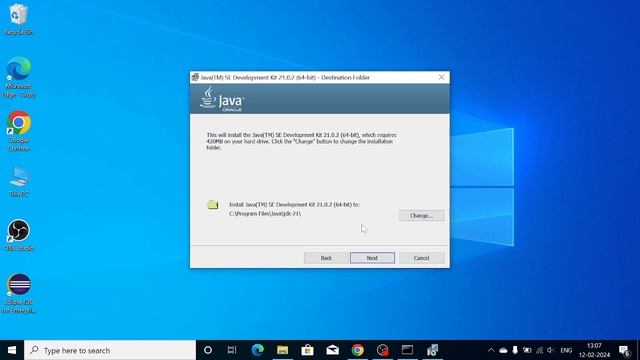The height and width of the screenshot is (360, 640).
Task: Open Task View on the taskbar
Action: [232, 350]
